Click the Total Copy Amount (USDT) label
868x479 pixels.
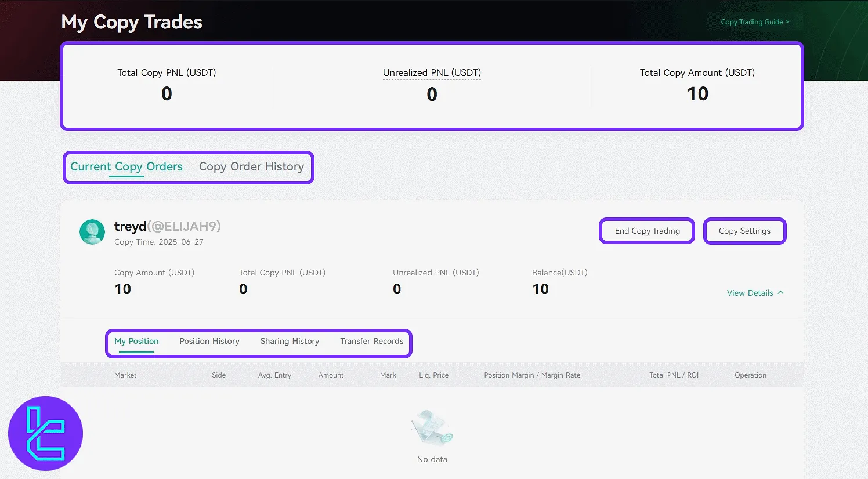697,72
